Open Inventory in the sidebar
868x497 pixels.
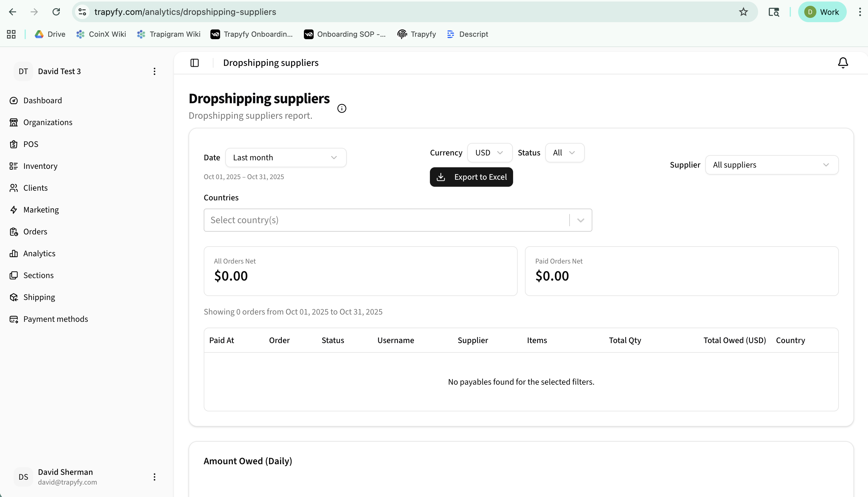pyautogui.click(x=33, y=166)
